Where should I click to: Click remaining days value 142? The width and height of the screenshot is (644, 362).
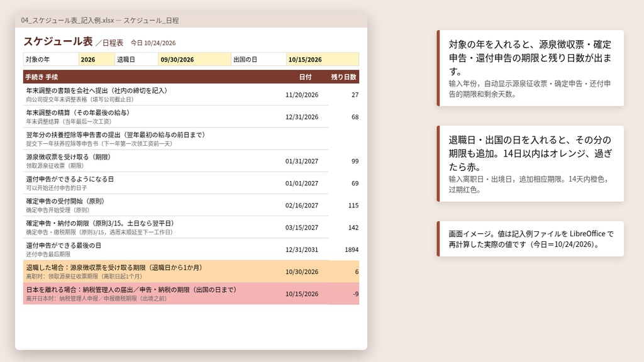pyautogui.click(x=353, y=228)
